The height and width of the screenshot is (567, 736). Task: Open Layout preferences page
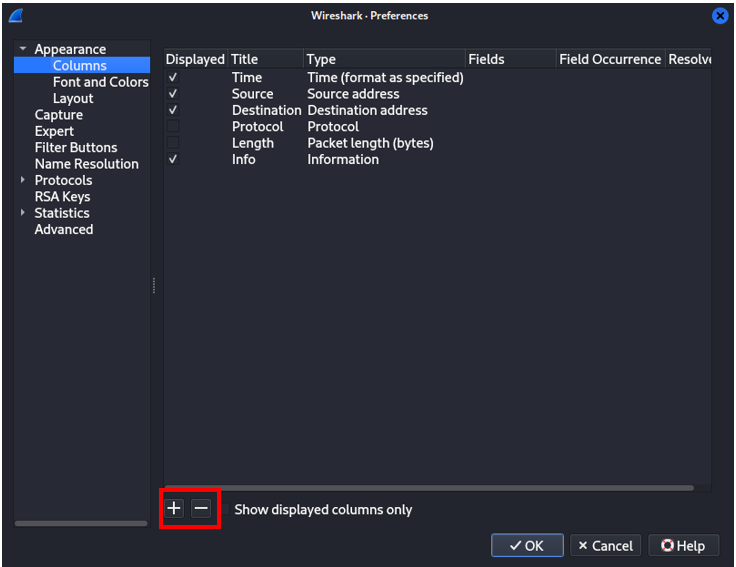[73, 98]
